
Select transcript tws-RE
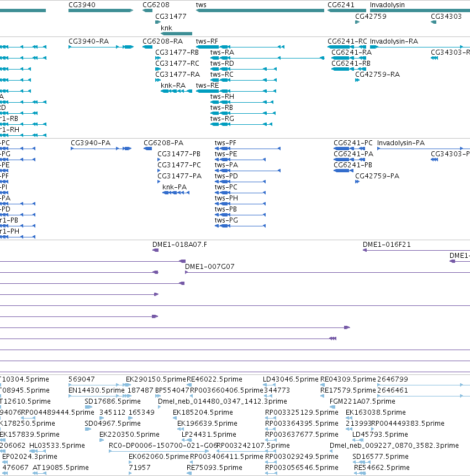tap(207, 85)
